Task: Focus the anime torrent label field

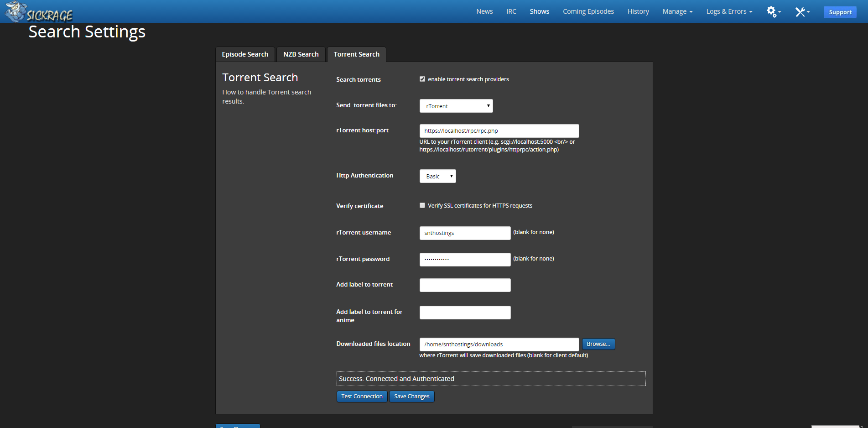Action: point(465,313)
